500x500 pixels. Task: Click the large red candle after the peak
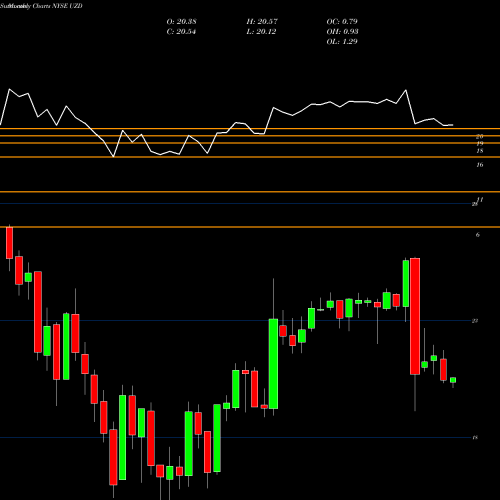tap(415, 316)
